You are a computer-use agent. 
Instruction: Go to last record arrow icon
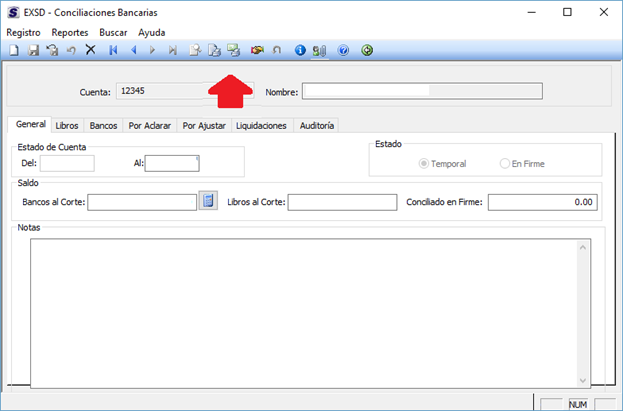coord(173,50)
